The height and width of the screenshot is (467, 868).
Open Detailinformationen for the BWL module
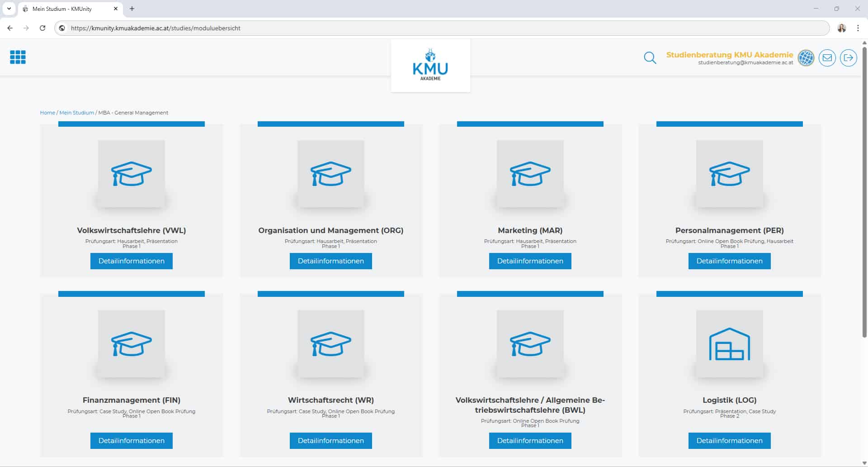tap(530, 441)
